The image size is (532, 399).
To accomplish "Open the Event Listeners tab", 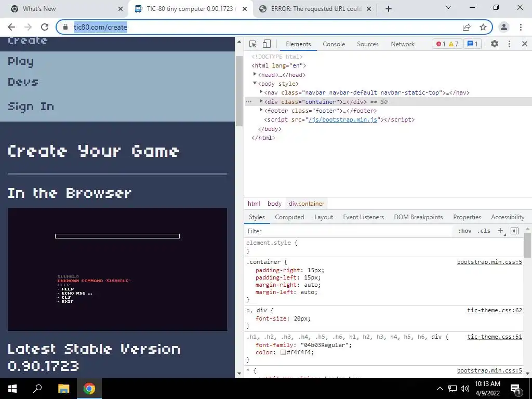I will pyautogui.click(x=363, y=217).
